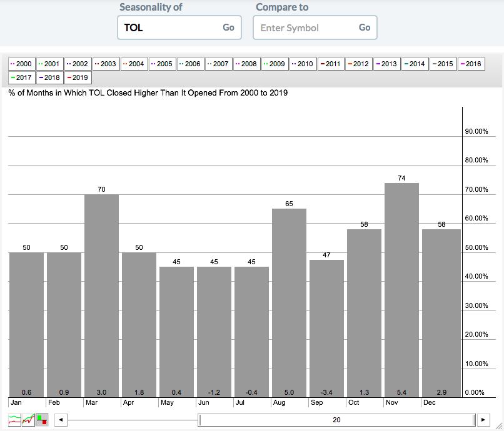This screenshot has height=431, width=504.
Task: Select the same-scale line chart mode icon
Action: click(28, 419)
